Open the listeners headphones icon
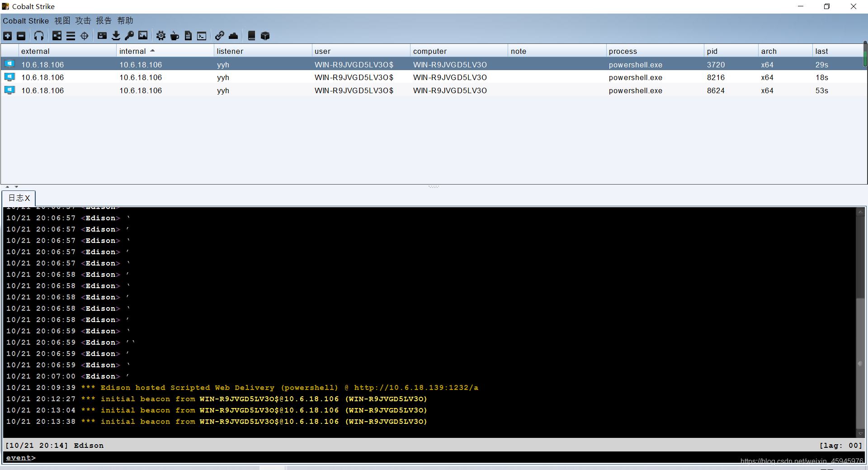868x470 pixels. tap(39, 36)
